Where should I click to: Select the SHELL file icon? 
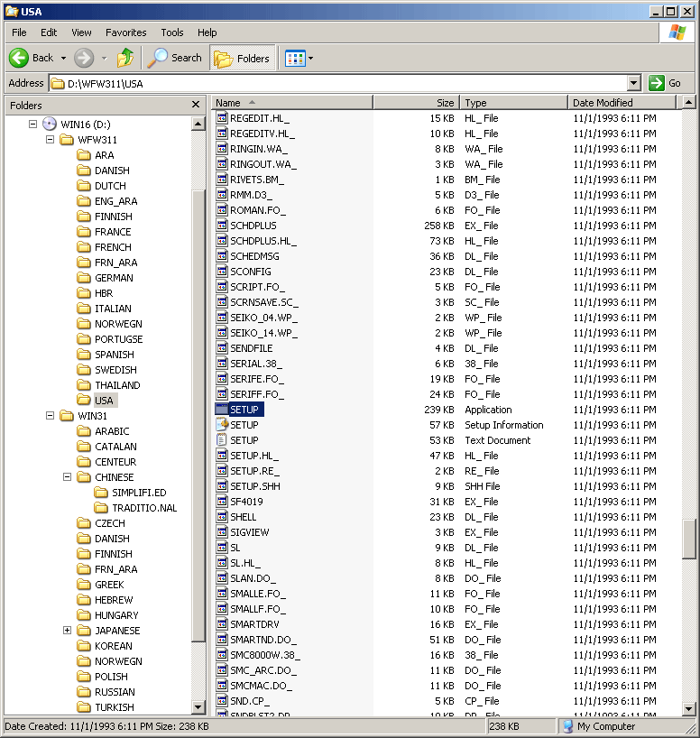coord(222,516)
